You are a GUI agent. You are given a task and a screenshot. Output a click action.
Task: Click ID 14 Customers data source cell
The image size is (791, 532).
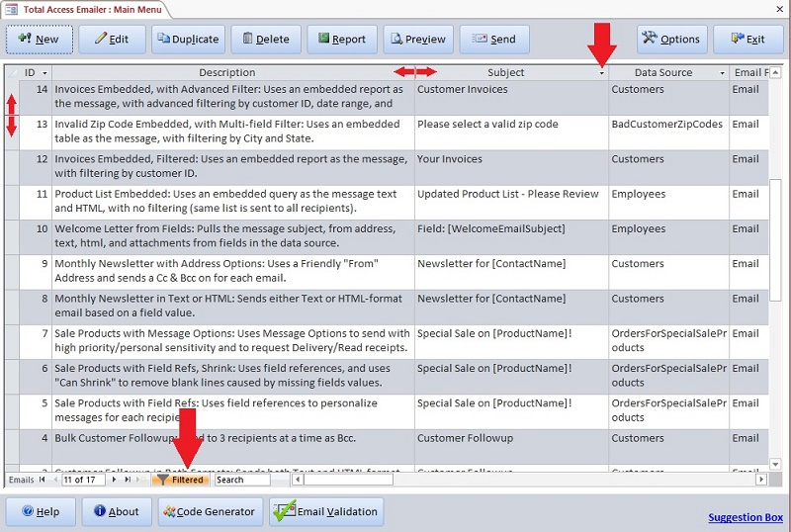click(x=669, y=98)
